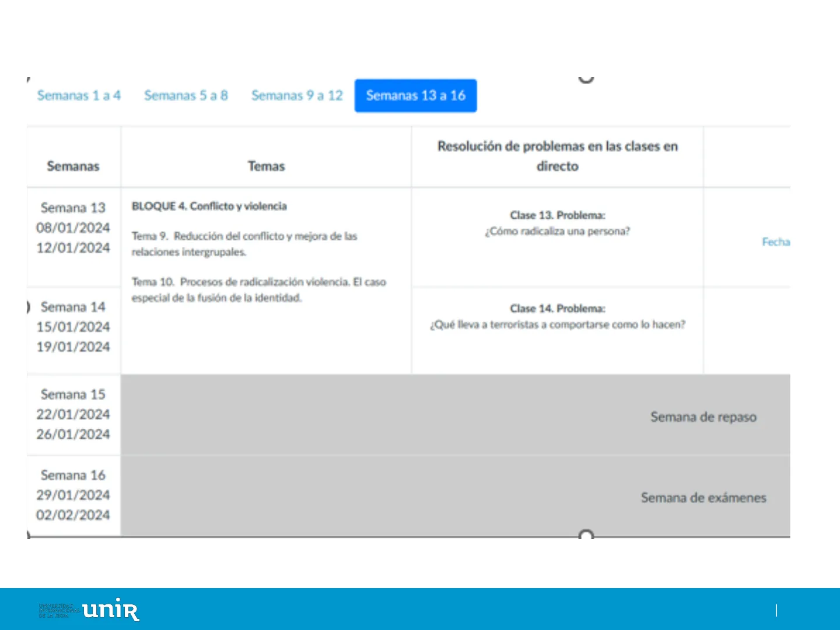
Task: Click the UNIR logo in the footer
Action: 110,610
